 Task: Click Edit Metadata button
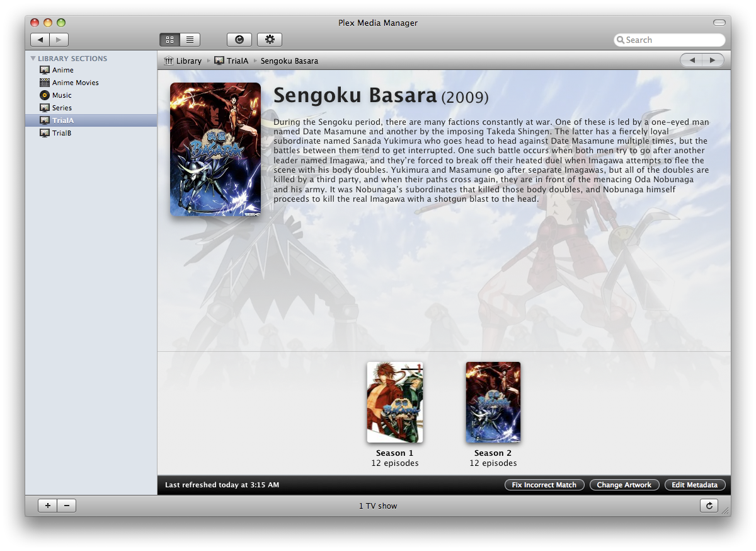pos(695,485)
